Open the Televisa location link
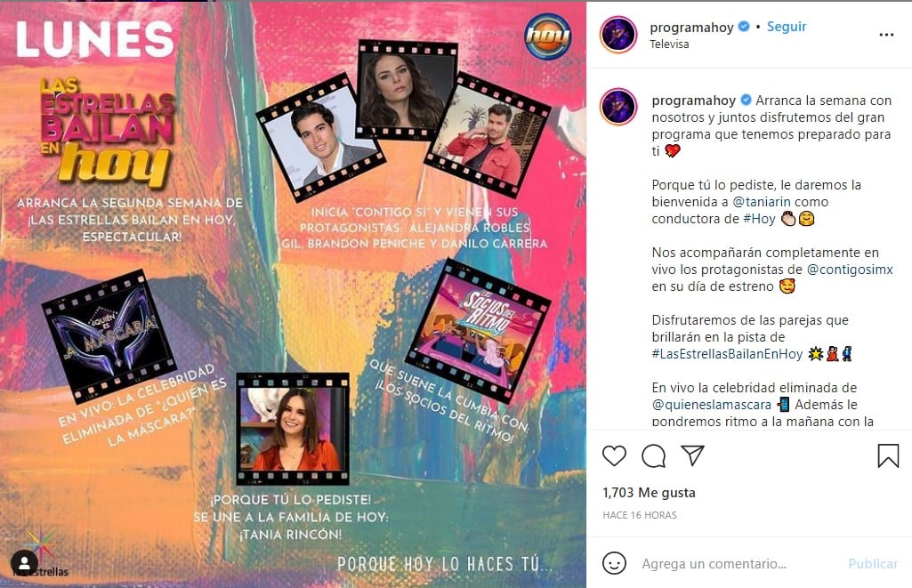Screen dimensions: 912x588 click(x=669, y=44)
